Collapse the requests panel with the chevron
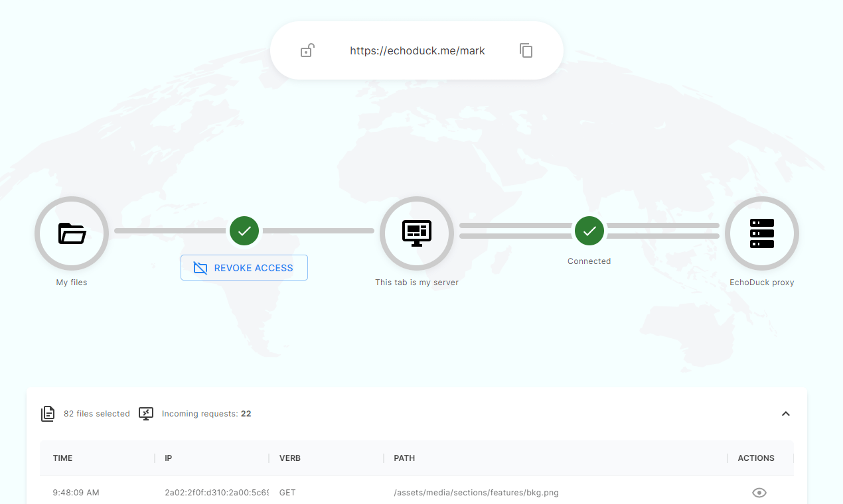This screenshot has height=504, width=843. pos(786,413)
